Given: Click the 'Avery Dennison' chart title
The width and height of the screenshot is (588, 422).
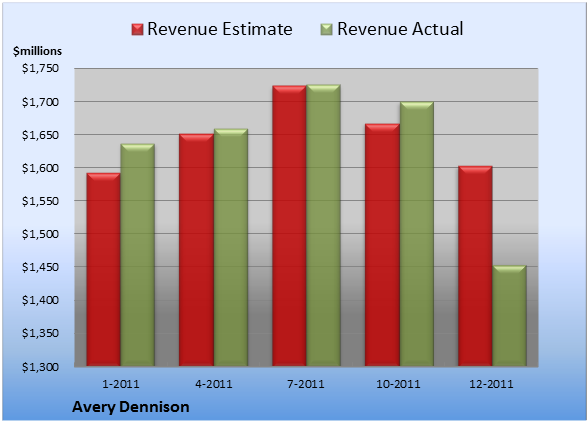Looking at the screenshot, I should [130, 407].
